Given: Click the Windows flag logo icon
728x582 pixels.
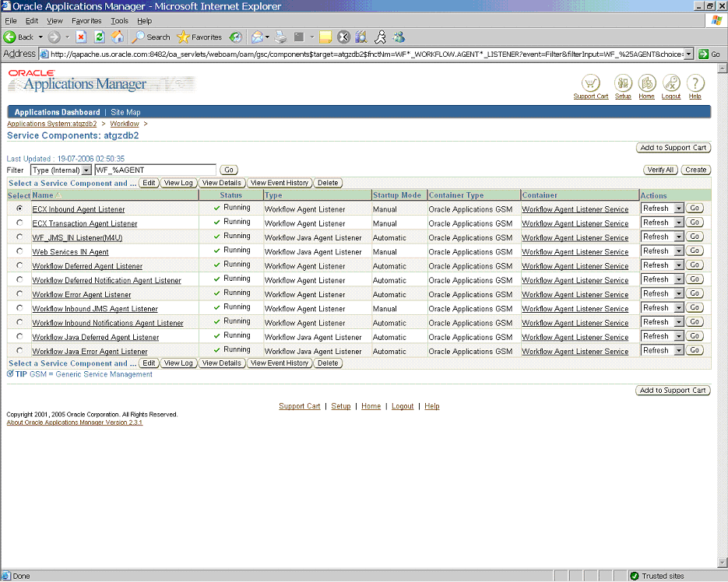Looking at the screenshot, I should 717,20.
